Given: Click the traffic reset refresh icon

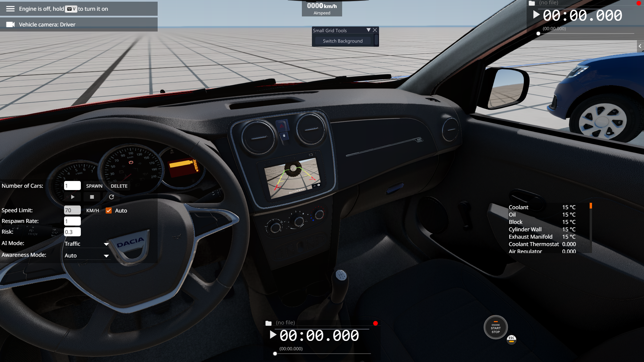Looking at the screenshot, I should tap(111, 197).
